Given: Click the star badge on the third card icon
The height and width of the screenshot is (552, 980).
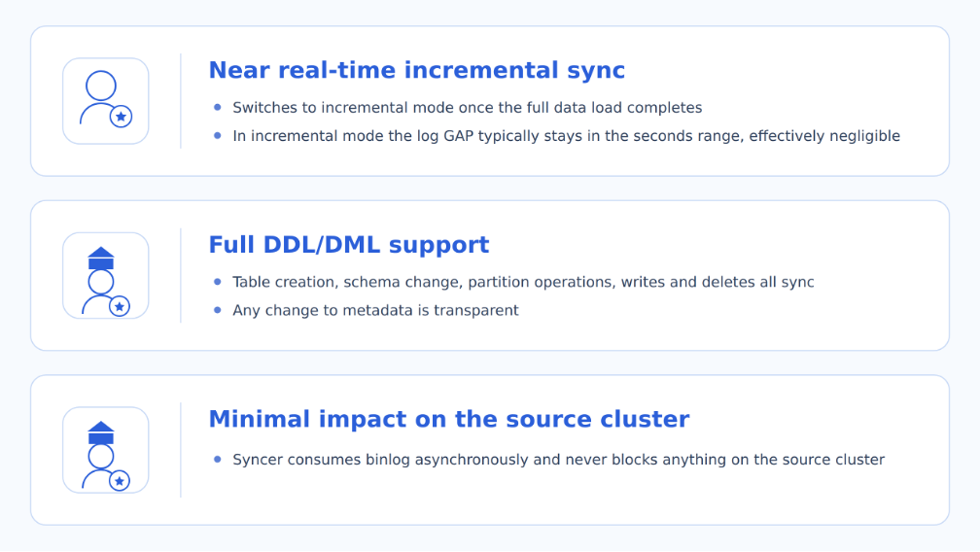Looking at the screenshot, I should click(x=120, y=481).
